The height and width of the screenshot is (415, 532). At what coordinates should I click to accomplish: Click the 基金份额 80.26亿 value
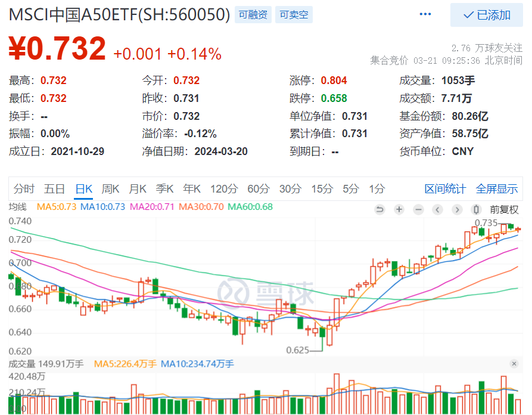pyautogui.click(x=470, y=116)
